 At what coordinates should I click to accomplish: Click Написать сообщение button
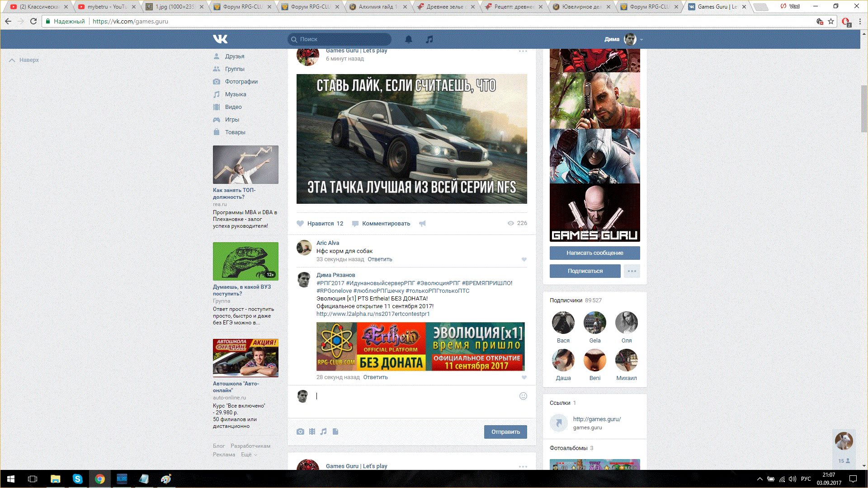(595, 253)
